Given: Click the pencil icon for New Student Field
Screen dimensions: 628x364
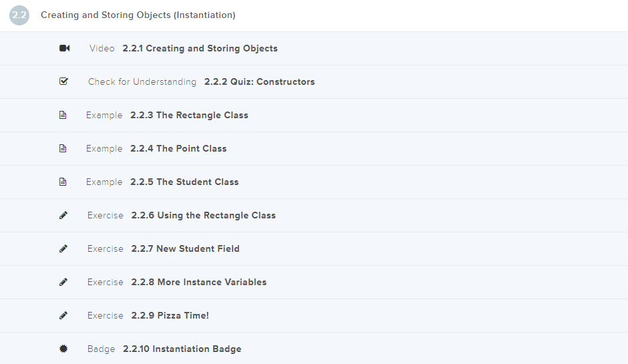Looking at the screenshot, I should (63, 248).
